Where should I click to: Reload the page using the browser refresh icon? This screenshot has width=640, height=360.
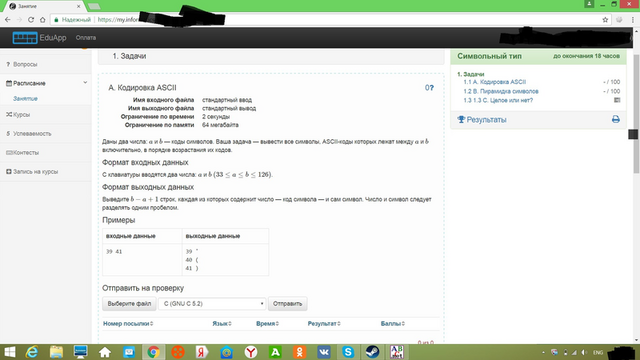pyautogui.click(x=31, y=20)
